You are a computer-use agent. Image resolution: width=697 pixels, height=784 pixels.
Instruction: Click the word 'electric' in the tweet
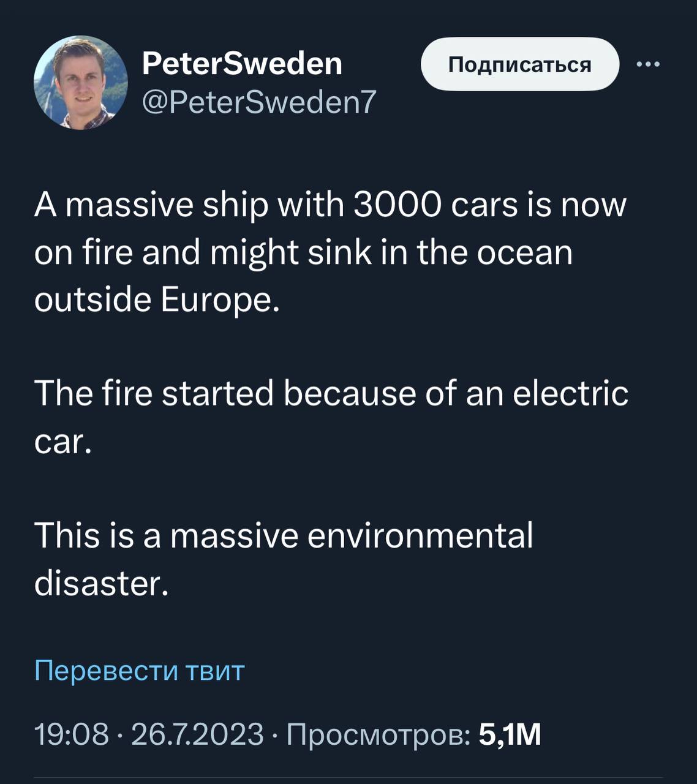[570, 393]
